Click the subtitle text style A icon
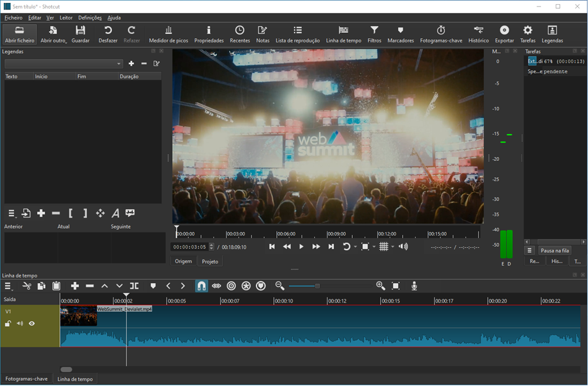588x386 pixels. pyautogui.click(x=115, y=213)
